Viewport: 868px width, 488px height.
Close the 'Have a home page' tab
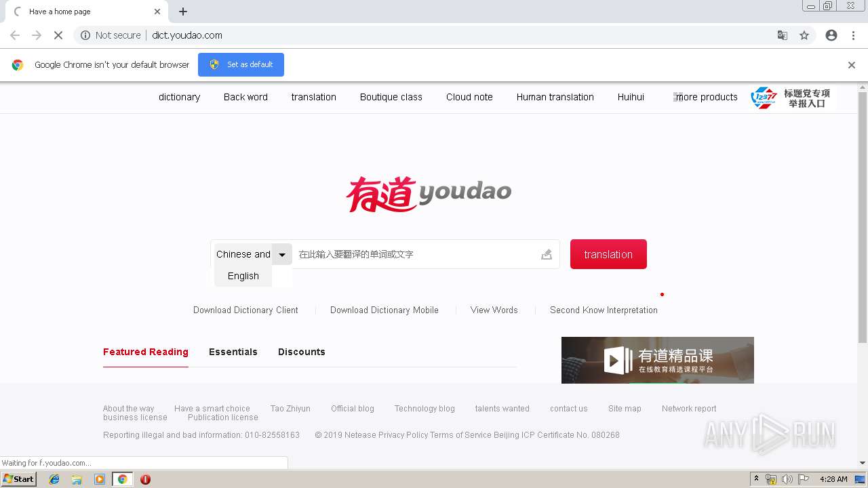[x=157, y=12]
